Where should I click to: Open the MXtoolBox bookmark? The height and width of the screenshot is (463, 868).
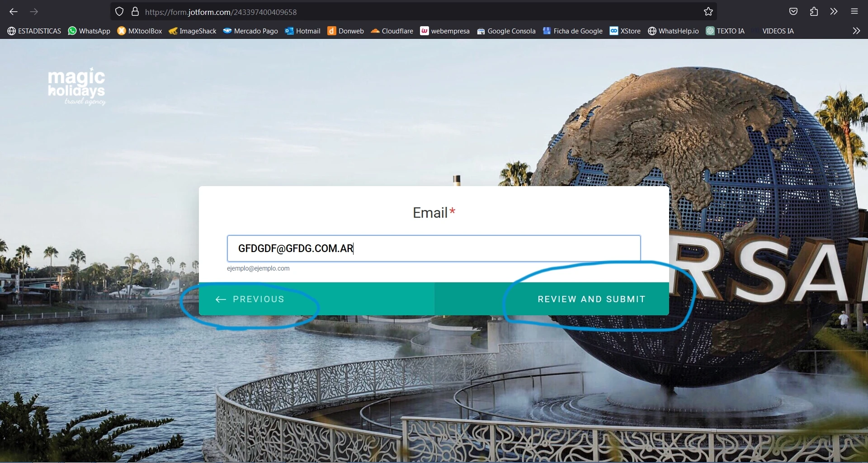point(139,31)
